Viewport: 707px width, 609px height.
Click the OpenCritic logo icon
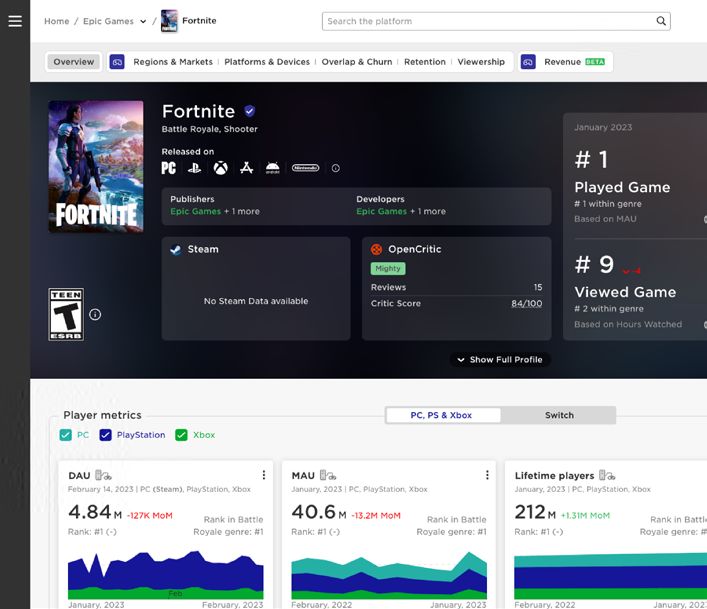point(376,249)
